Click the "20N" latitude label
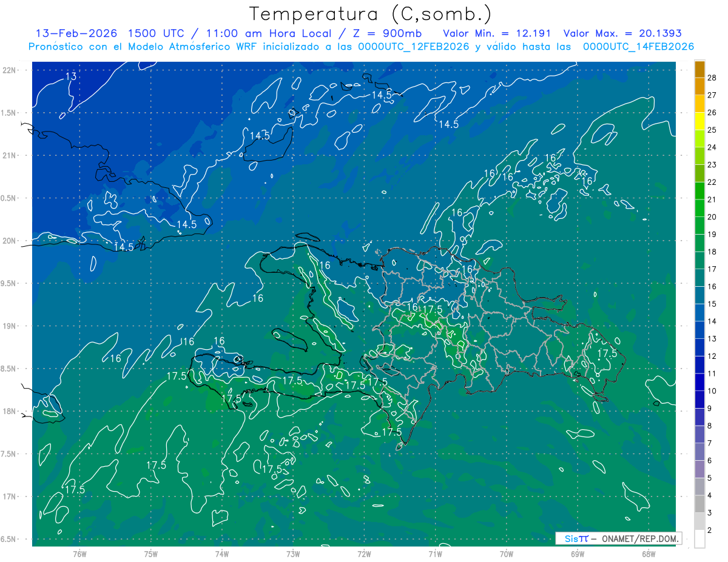 pyautogui.click(x=9, y=241)
